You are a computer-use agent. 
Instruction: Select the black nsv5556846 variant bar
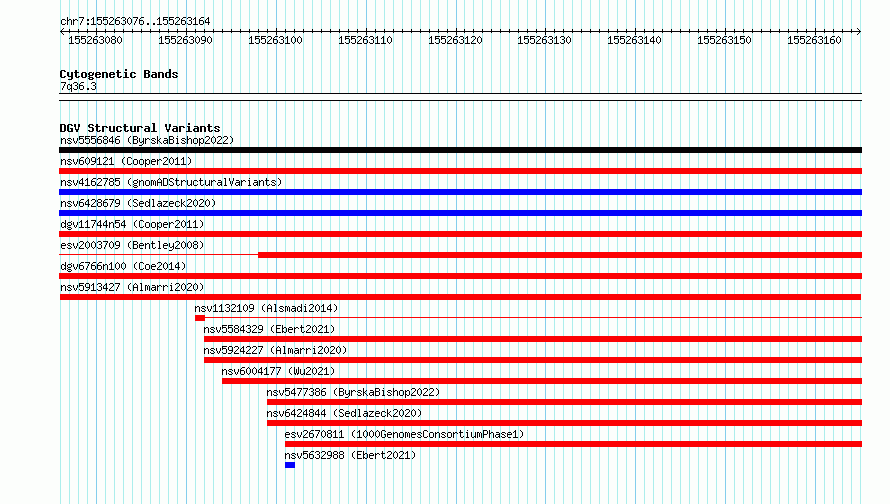point(460,150)
